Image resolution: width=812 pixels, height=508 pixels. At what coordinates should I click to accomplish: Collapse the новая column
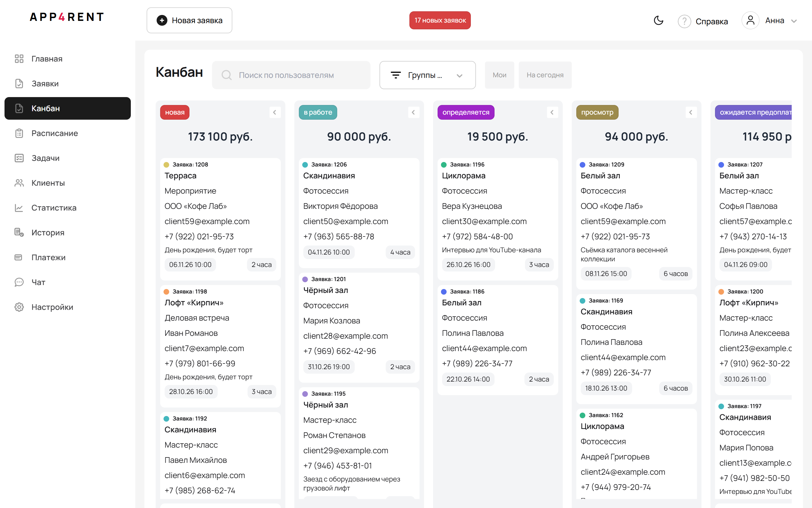(x=275, y=112)
